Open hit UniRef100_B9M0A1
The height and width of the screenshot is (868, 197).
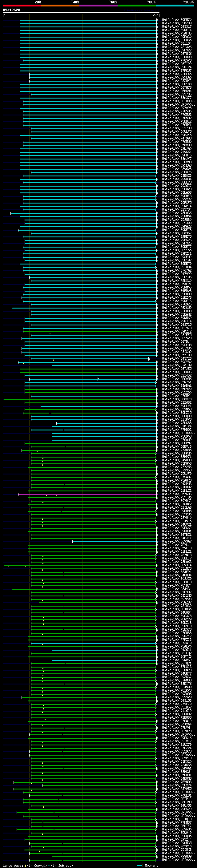point(177,769)
